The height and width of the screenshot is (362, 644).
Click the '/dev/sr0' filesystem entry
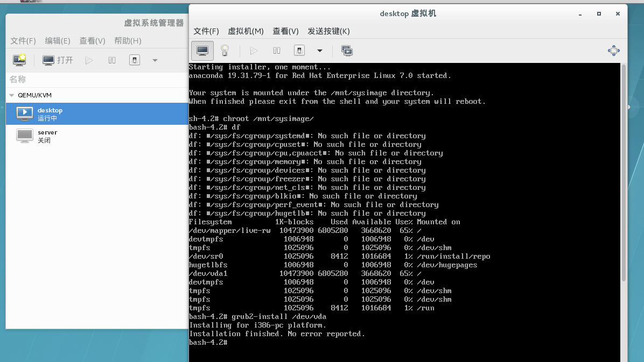206,256
